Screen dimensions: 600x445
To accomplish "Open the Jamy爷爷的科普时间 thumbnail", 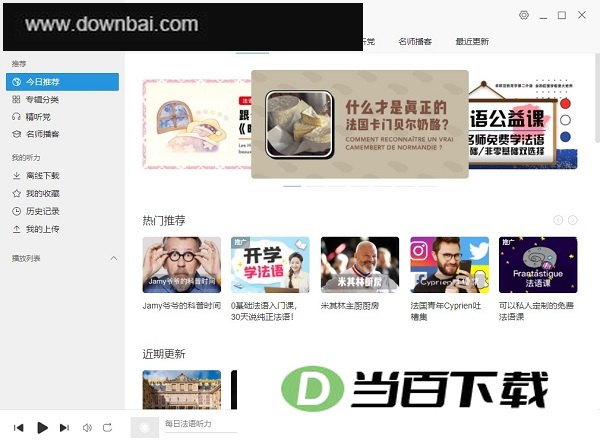I will 182,265.
